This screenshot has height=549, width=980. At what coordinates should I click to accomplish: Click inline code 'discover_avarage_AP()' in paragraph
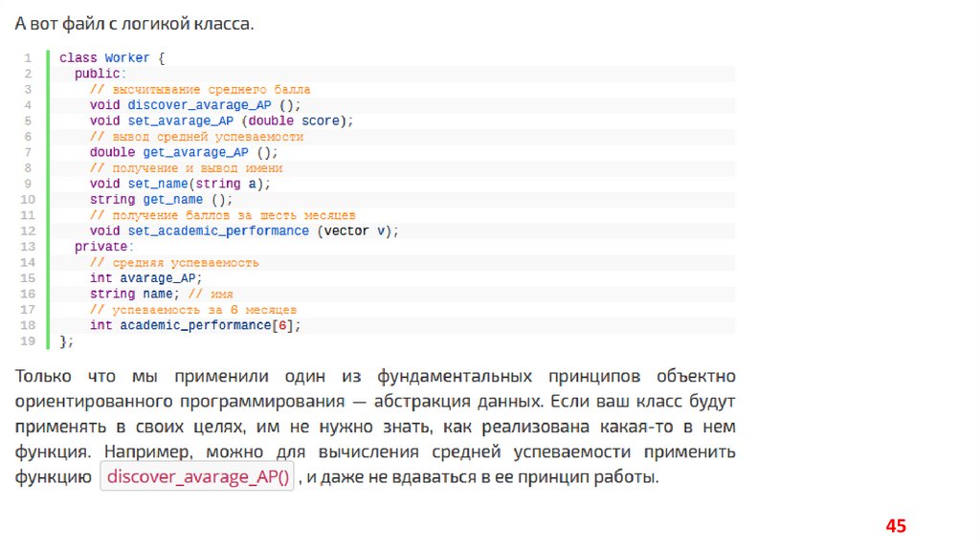197,476
